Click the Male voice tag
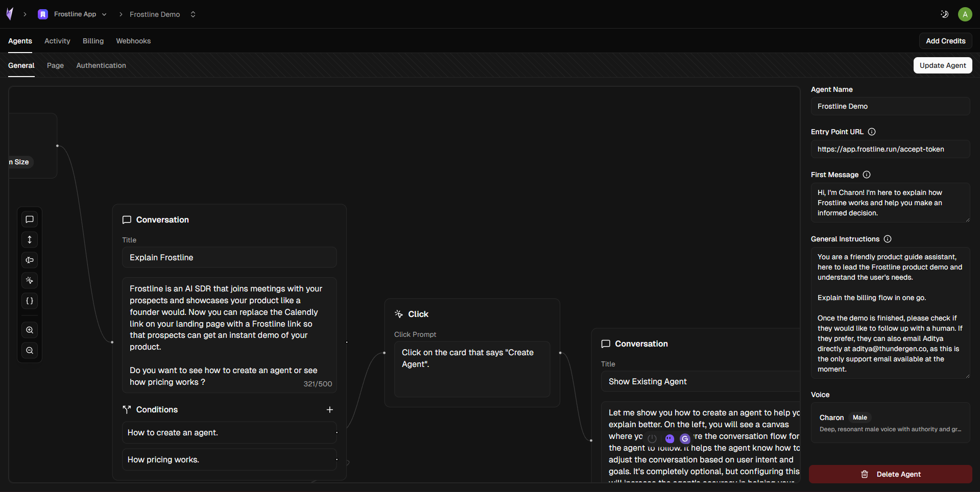Image resolution: width=980 pixels, height=492 pixels. [860, 417]
